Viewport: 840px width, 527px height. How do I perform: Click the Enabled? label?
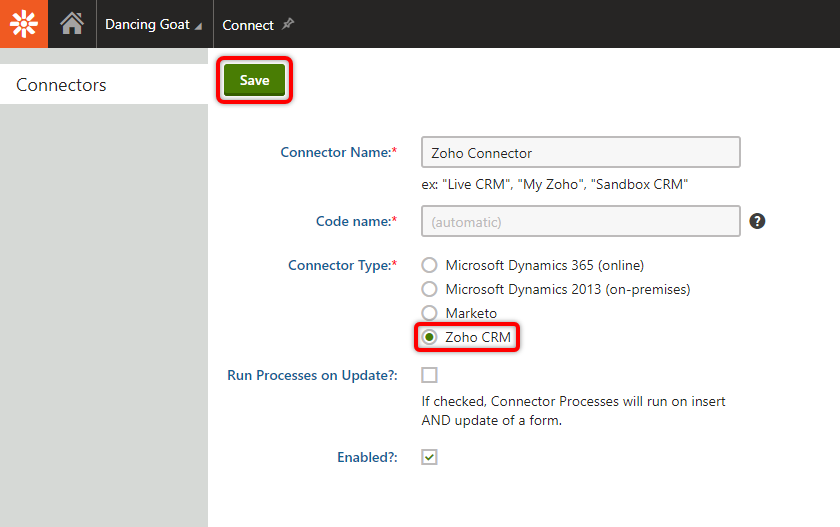point(367,457)
